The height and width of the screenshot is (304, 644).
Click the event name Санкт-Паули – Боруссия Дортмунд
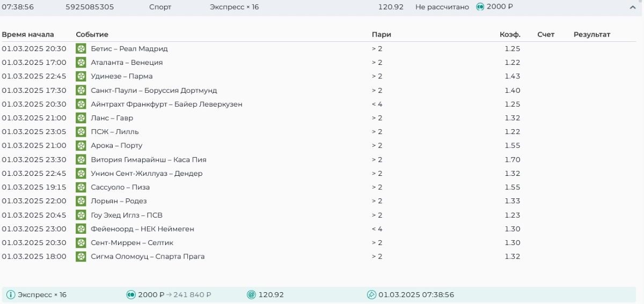pyautogui.click(x=154, y=91)
